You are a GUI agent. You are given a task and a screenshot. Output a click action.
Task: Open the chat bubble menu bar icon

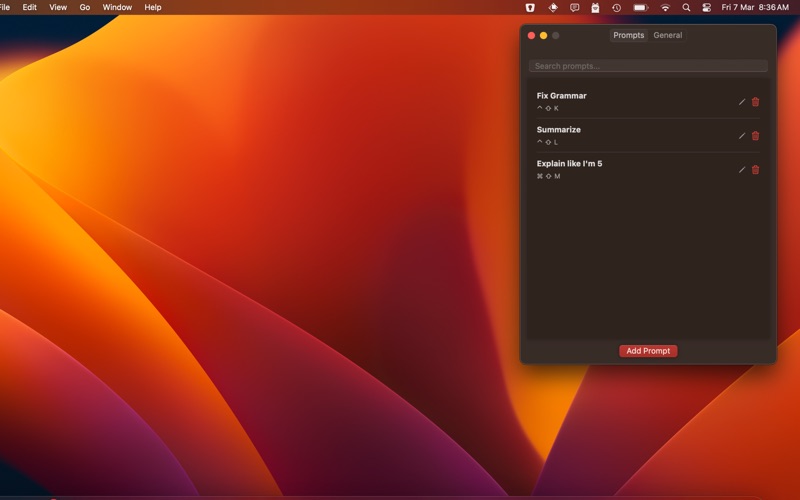pos(574,7)
